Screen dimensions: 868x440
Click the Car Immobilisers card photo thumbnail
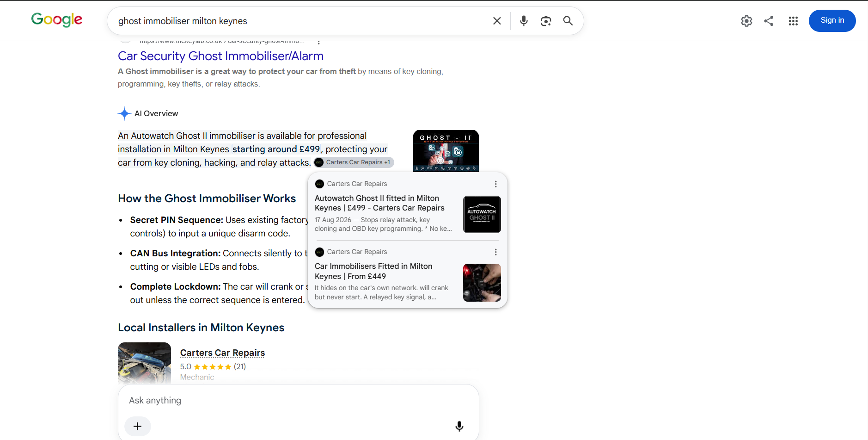(482, 283)
